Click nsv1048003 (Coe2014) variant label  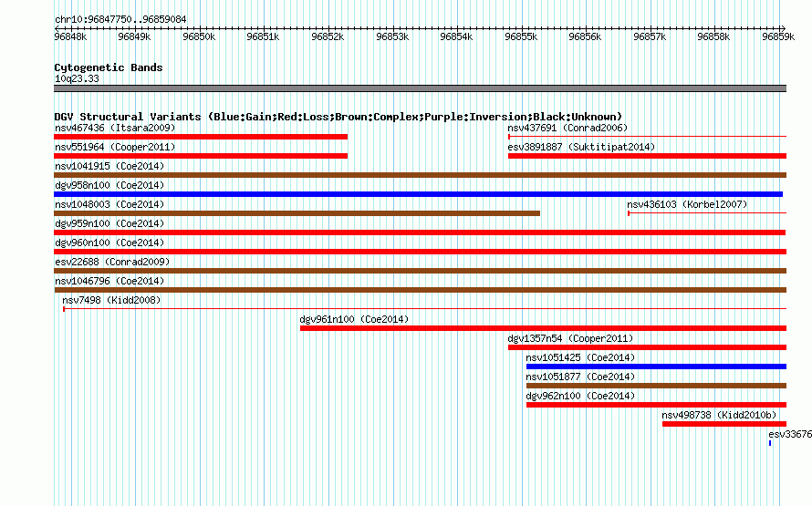(x=109, y=204)
